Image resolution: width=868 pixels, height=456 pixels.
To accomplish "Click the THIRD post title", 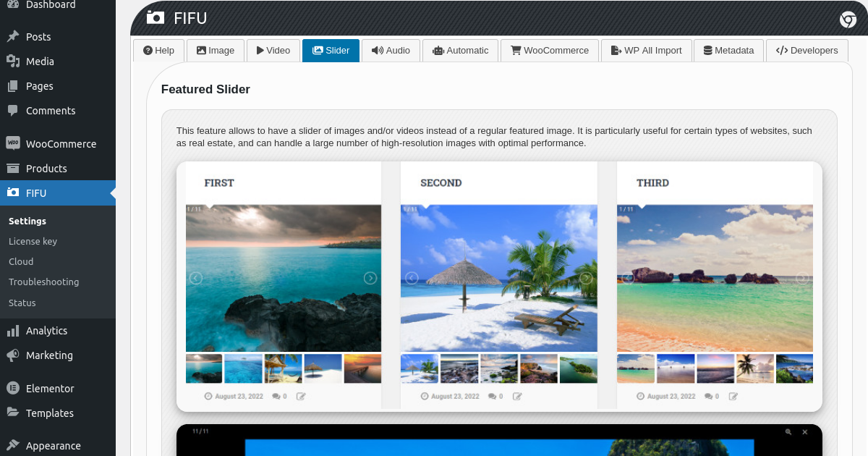I will pyautogui.click(x=652, y=183).
